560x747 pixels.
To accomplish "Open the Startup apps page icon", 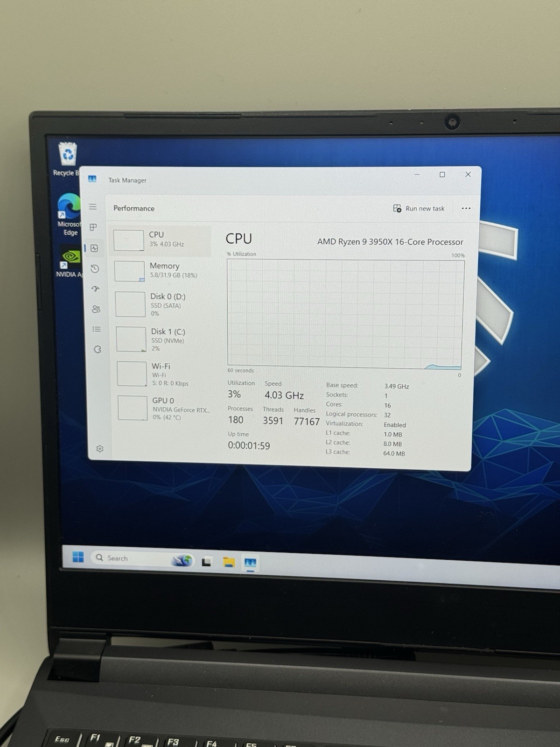I will (x=96, y=289).
